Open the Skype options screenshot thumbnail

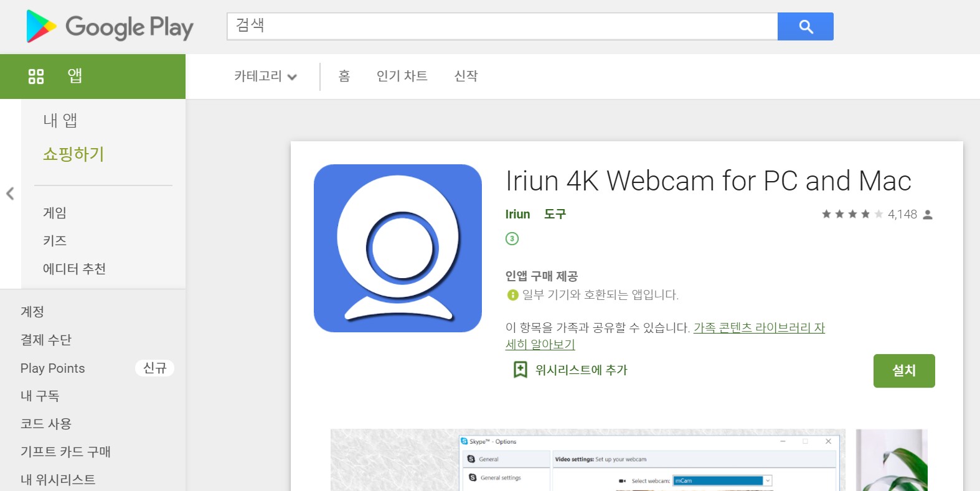pyautogui.click(x=588, y=460)
